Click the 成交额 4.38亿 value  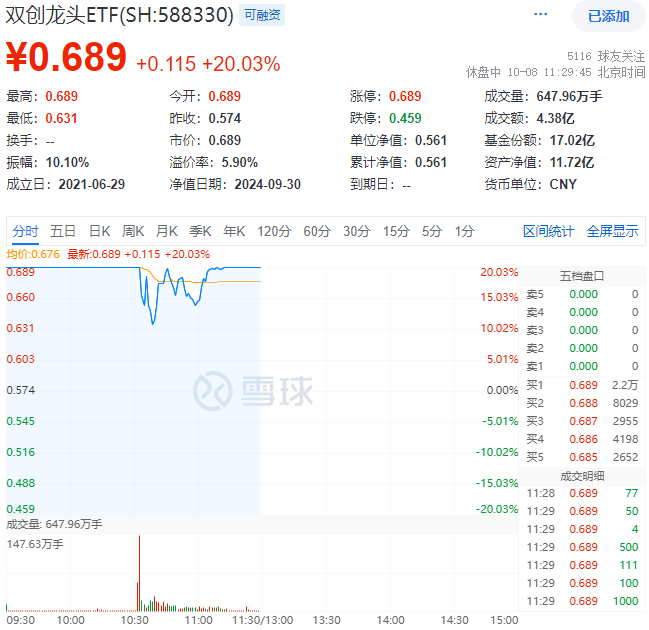[555, 118]
